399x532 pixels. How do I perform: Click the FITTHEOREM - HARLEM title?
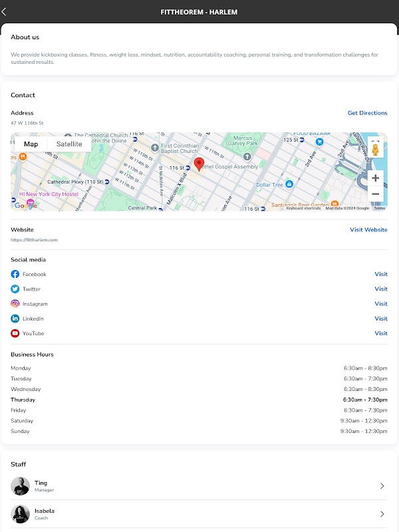(199, 12)
